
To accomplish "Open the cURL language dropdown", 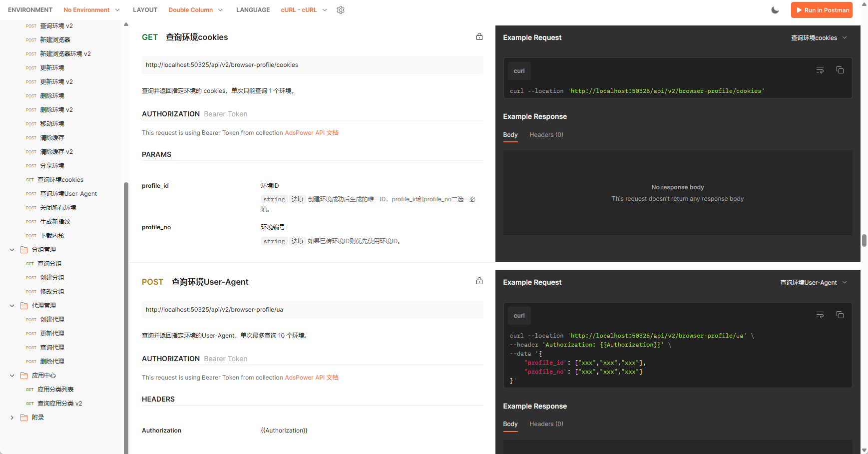I will click(x=304, y=10).
